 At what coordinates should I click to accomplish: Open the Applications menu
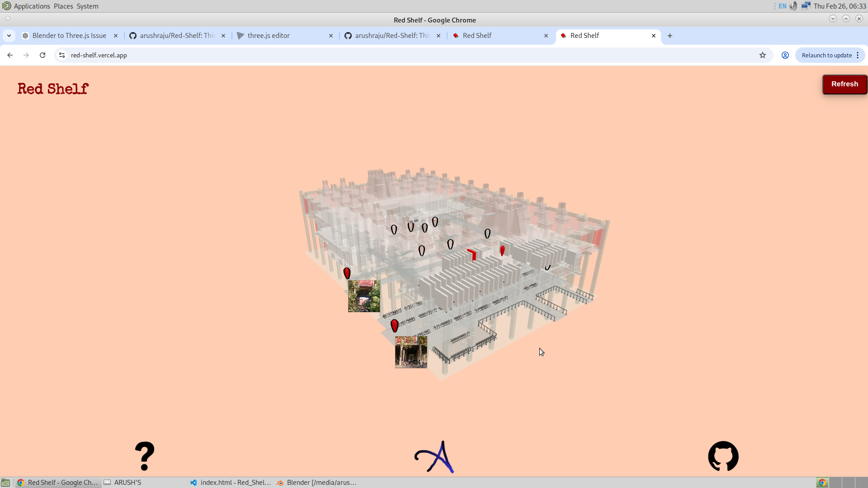(31, 6)
